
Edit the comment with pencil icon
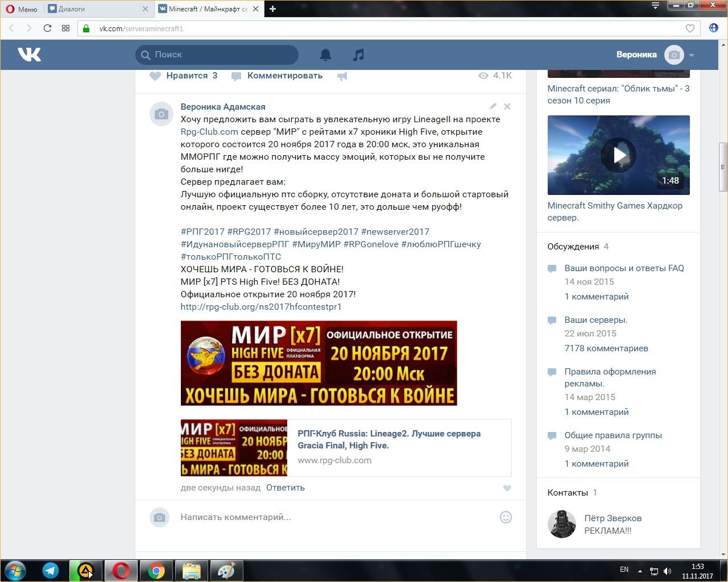tap(493, 106)
